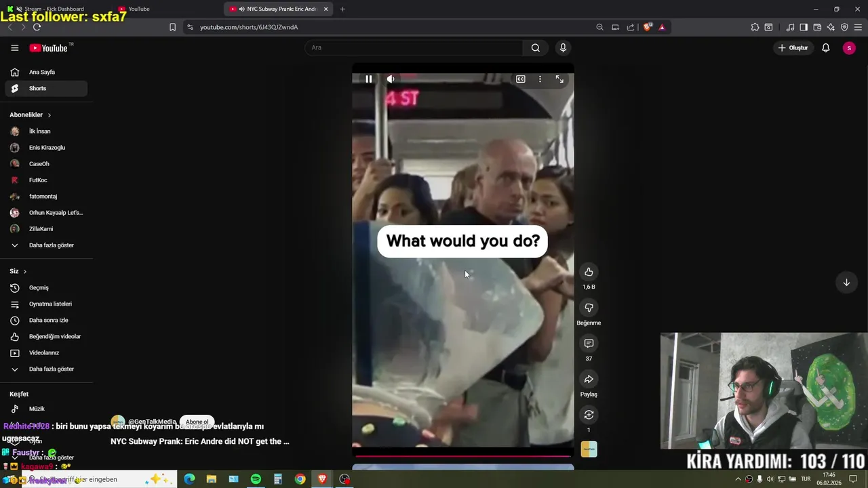
Task: Open the browser extensions puzzle icon
Action: pyautogui.click(x=755, y=27)
